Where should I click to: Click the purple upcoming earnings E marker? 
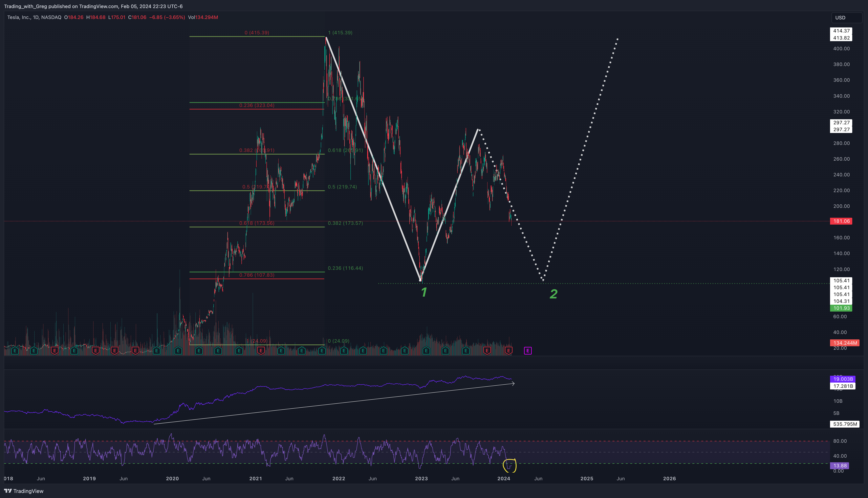[528, 350]
